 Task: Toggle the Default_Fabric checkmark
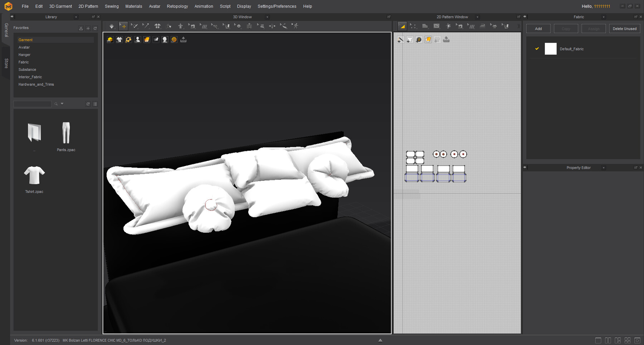[536, 49]
